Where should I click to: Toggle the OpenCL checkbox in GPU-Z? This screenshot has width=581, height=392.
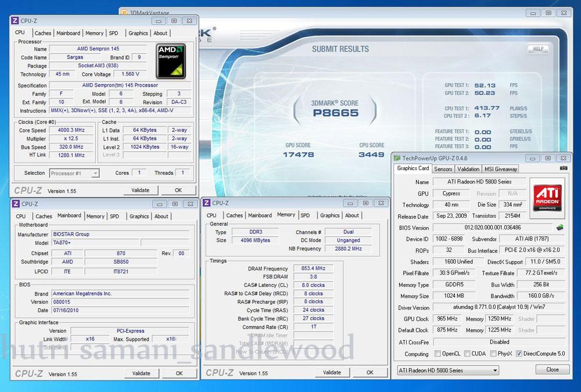coord(437,354)
